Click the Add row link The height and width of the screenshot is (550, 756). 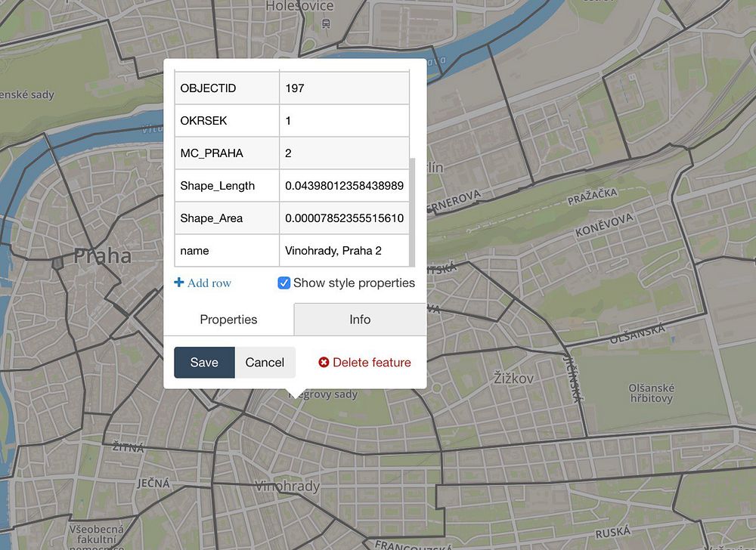coord(203,283)
